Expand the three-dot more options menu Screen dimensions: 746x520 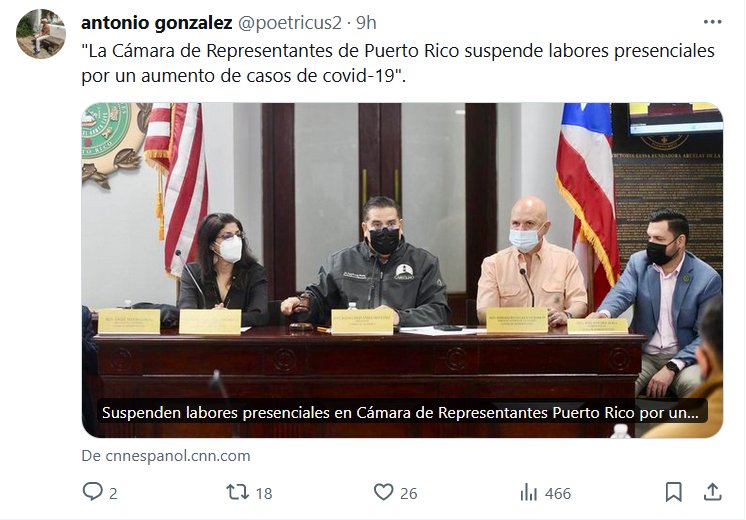coord(712,22)
